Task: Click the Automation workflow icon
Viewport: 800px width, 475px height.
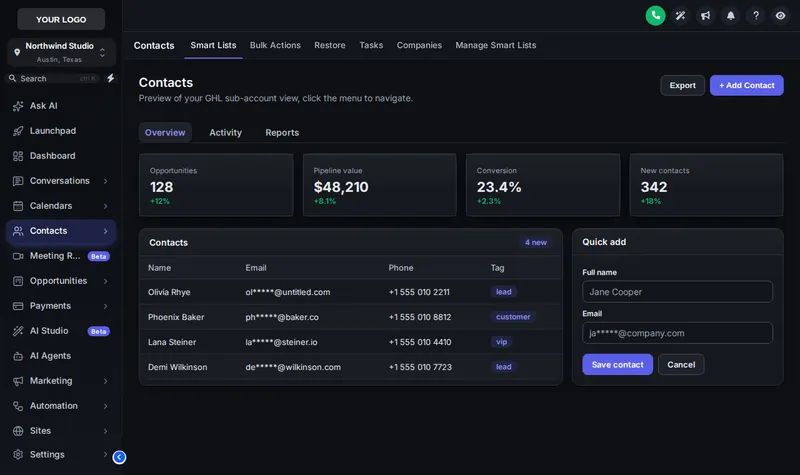Action: 18,406
